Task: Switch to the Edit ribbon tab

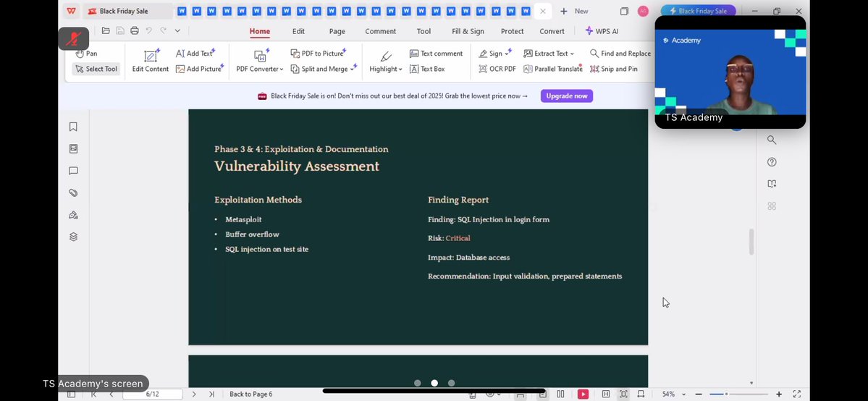Action: pyautogui.click(x=298, y=32)
